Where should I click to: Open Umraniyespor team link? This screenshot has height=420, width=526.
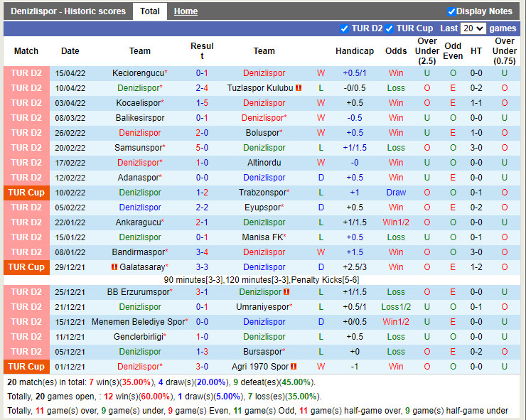262,307
